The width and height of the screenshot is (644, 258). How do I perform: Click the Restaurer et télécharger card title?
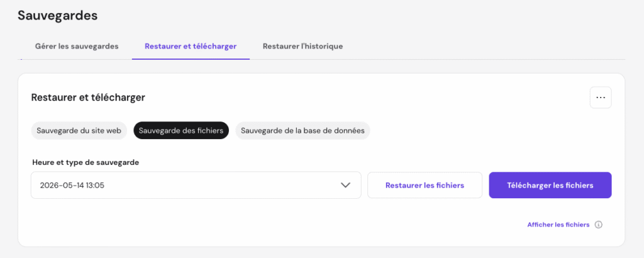coord(88,98)
